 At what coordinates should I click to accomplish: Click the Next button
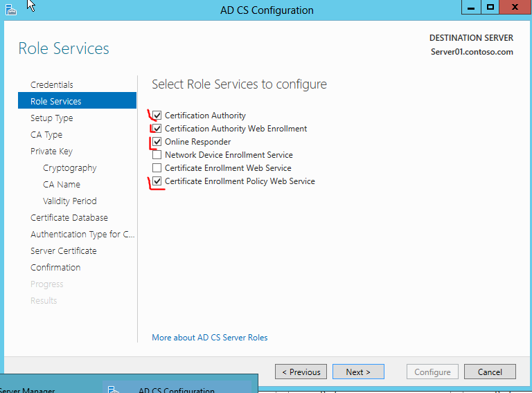click(358, 372)
